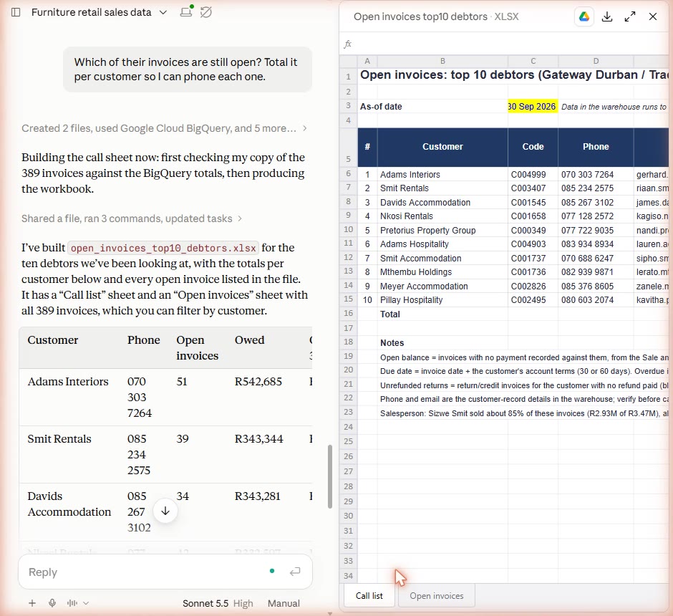Close the spreadsheet preview panel
The height and width of the screenshot is (616, 673).
[x=653, y=16]
